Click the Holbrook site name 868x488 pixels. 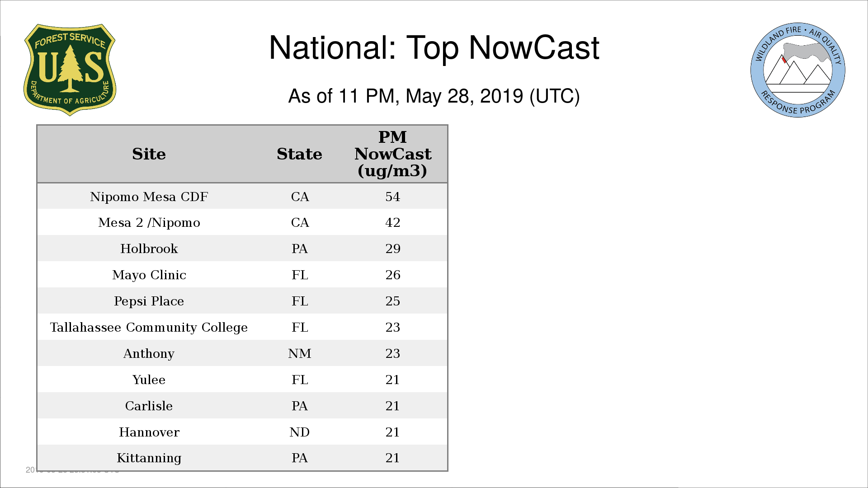[149, 249]
